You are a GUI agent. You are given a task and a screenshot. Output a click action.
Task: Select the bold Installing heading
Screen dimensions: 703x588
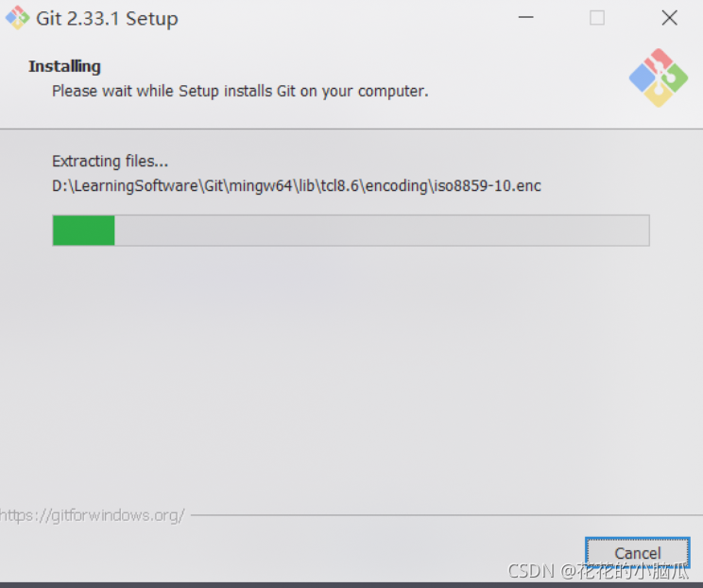pos(64,66)
